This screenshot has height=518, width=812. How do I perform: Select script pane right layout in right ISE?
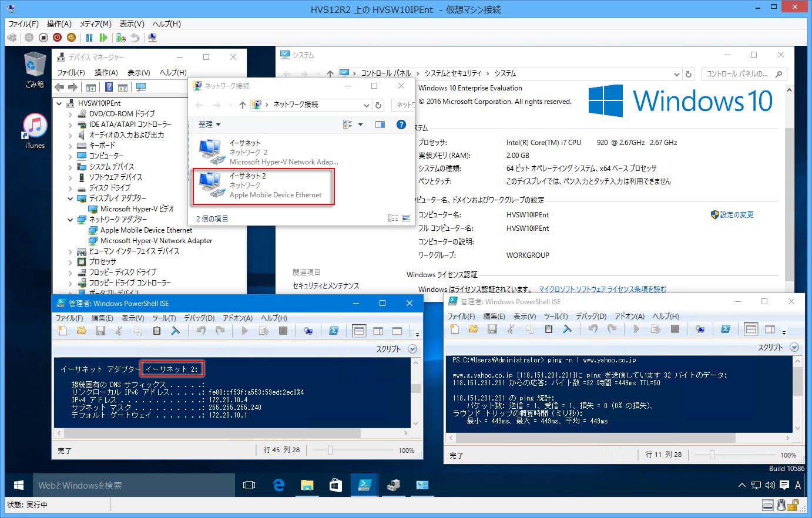click(x=770, y=329)
